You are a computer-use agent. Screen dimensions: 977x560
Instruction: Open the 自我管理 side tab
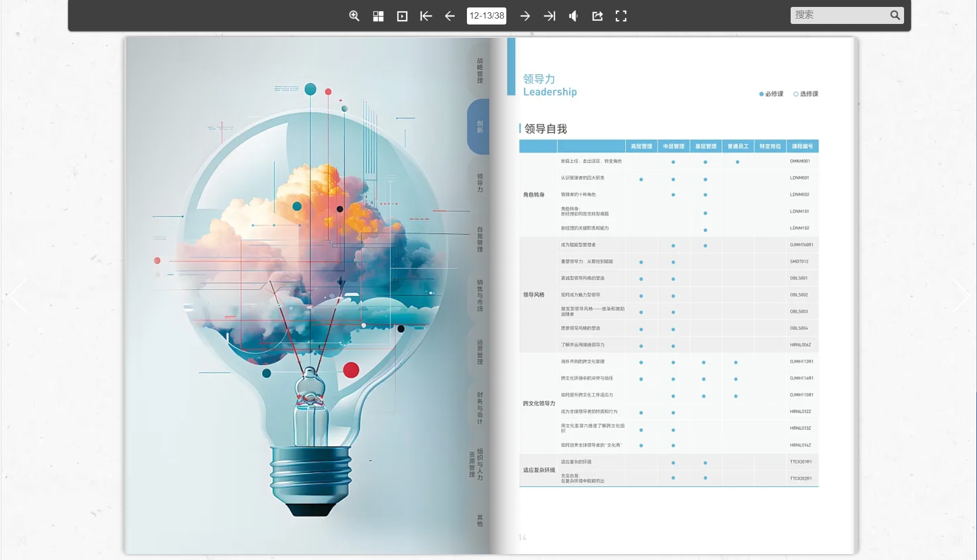(480, 239)
